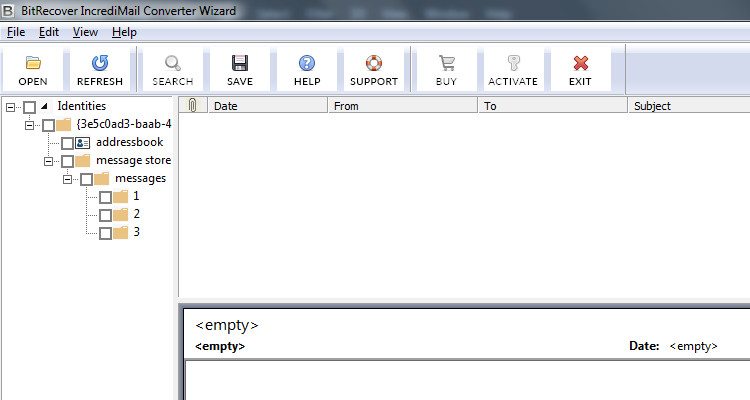This screenshot has height=400, width=750.
Task: Select the {3e5c0ad3-baab-4 identity label
Action: pos(123,124)
